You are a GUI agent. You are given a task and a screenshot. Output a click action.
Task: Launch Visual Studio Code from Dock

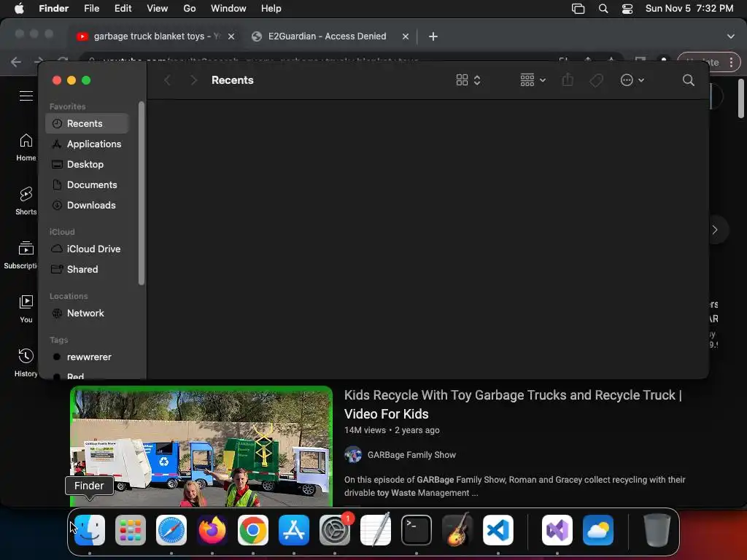(x=498, y=530)
